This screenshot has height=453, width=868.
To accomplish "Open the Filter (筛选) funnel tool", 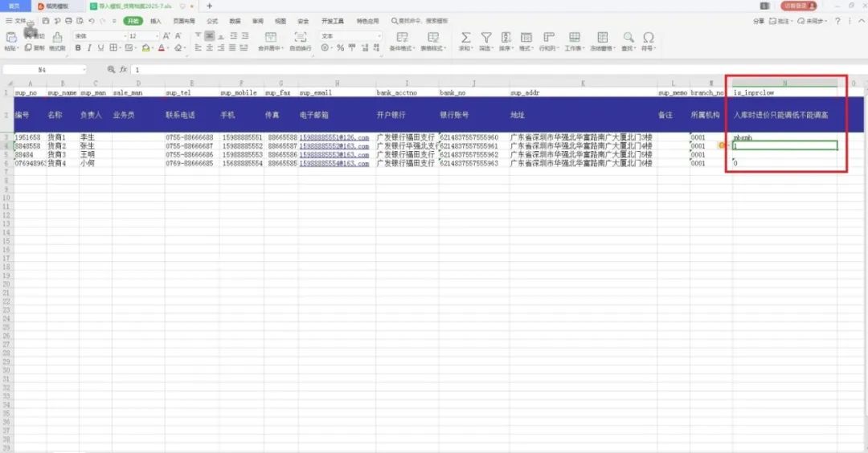I will point(485,38).
